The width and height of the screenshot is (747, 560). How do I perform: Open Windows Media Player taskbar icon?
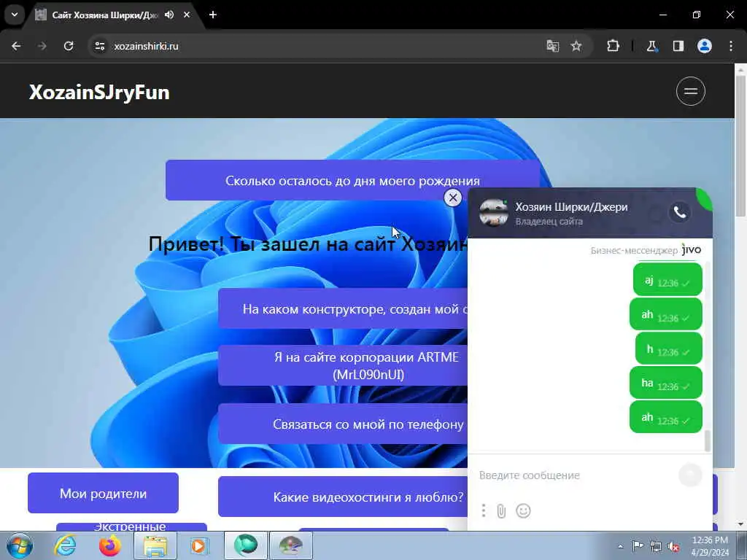[198, 545]
